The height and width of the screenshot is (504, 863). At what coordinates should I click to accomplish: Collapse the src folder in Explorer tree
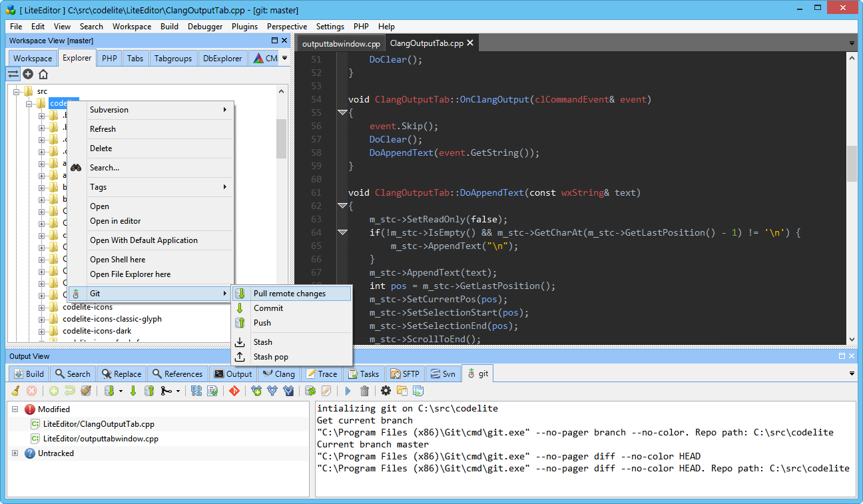point(17,91)
